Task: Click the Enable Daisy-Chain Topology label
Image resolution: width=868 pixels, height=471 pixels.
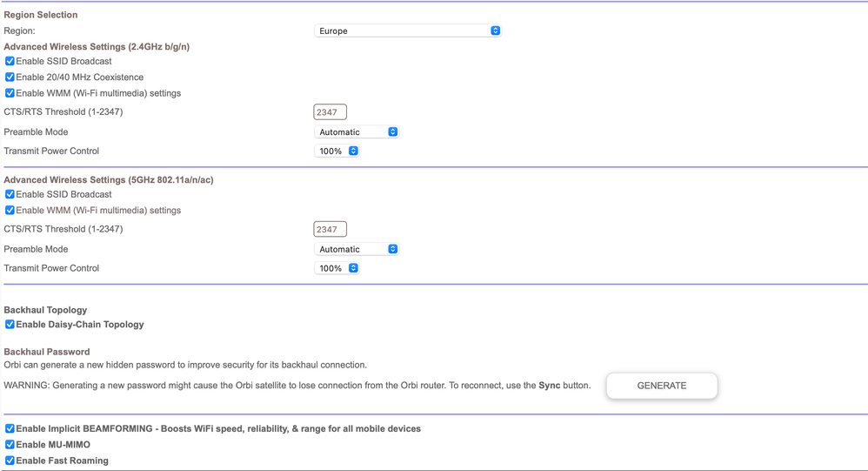Action: click(x=80, y=325)
